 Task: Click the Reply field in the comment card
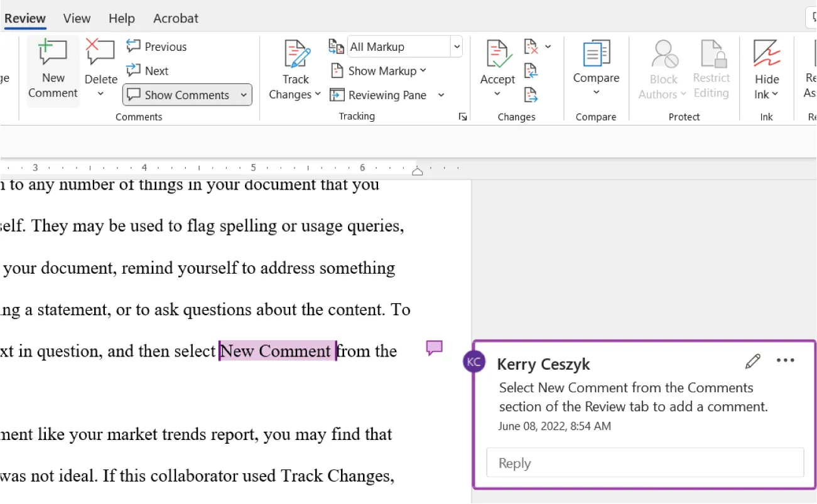point(645,463)
